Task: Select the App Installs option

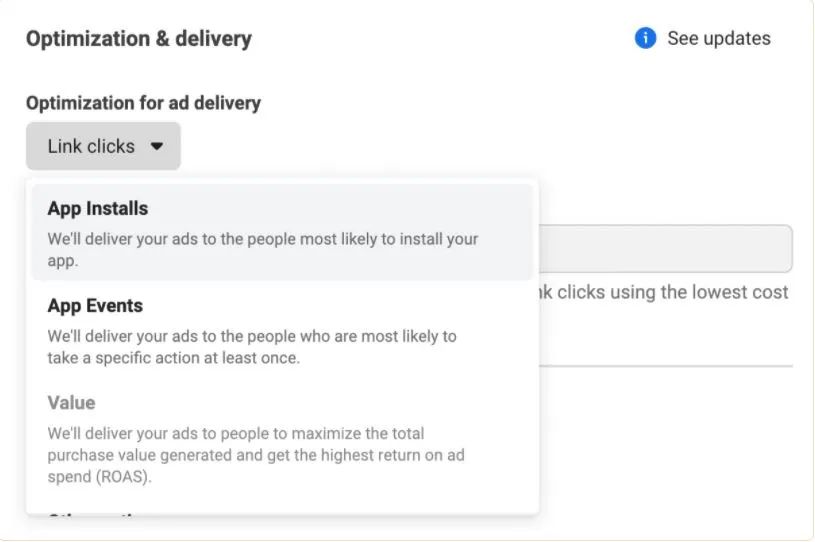Action: 282,231
